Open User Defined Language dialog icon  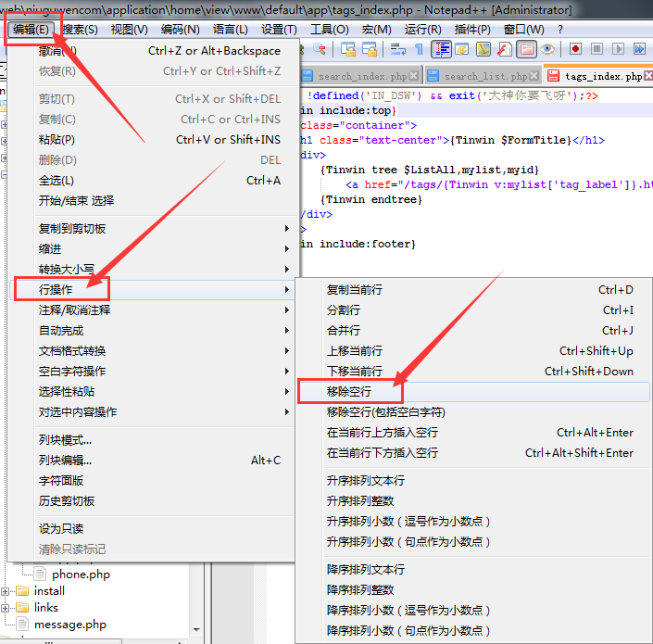pos(461,49)
